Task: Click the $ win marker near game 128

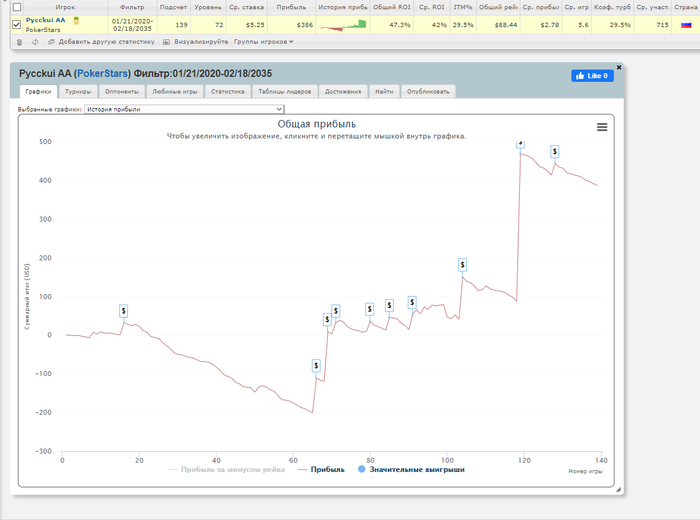Action: [554, 152]
